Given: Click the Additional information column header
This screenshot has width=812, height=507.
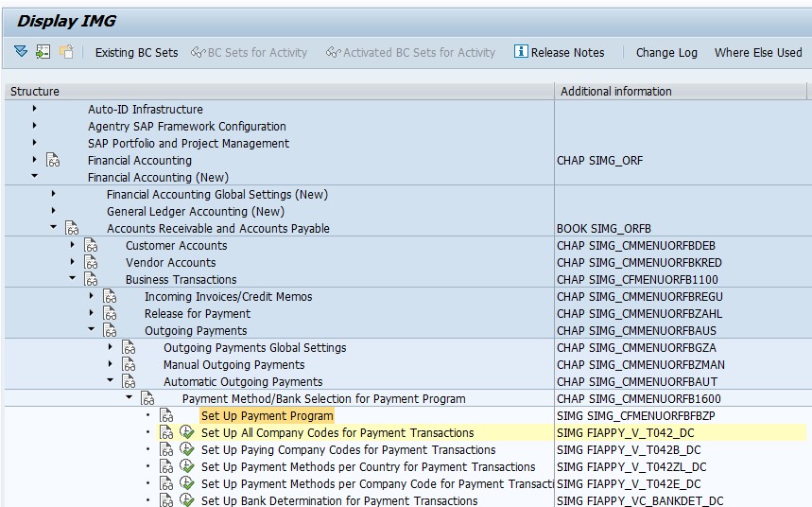Looking at the screenshot, I should [x=681, y=91].
